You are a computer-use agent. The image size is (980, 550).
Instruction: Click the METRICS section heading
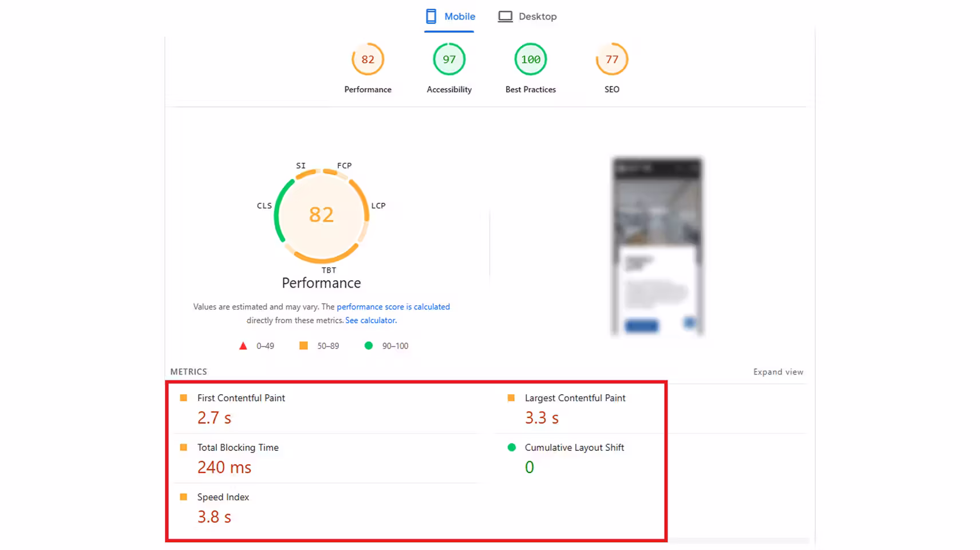pos(188,372)
